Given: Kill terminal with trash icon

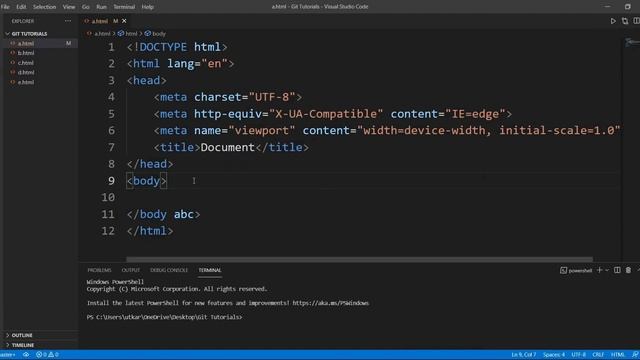Looking at the screenshot, I should point(628,270).
